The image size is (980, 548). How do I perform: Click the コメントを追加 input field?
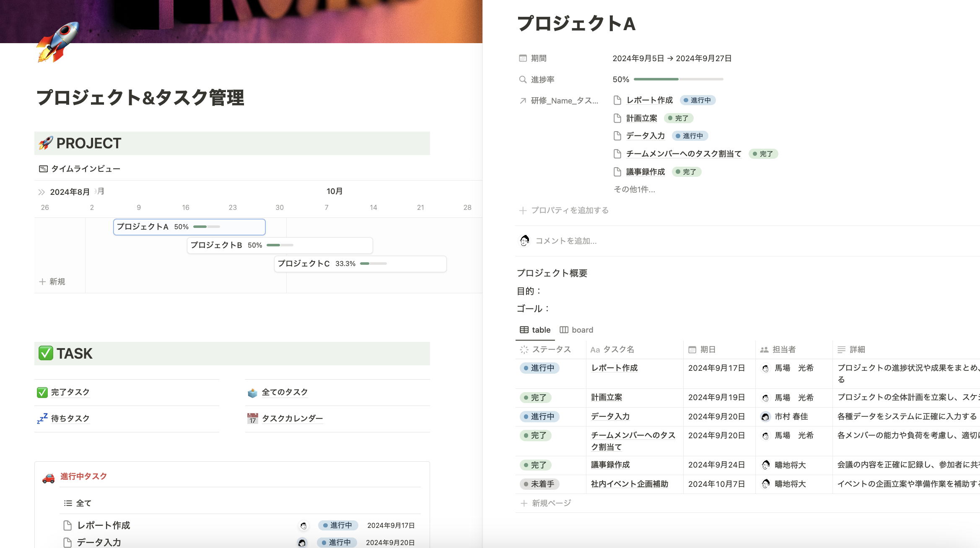pos(566,241)
